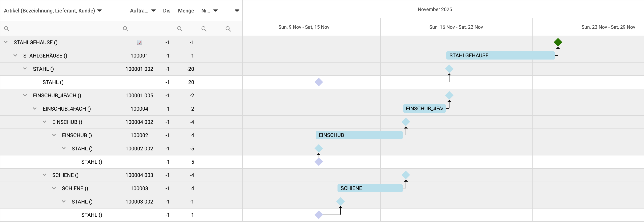Collapse the top-level STAHLGEHÄUSE row
Image resolution: width=644 pixels, height=222 pixels.
[6, 42]
